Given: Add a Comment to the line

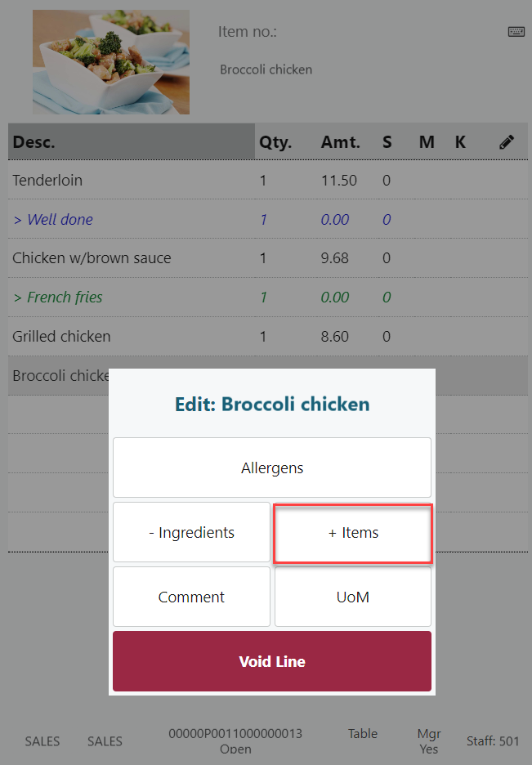Looking at the screenshot, I should [191, 597].
